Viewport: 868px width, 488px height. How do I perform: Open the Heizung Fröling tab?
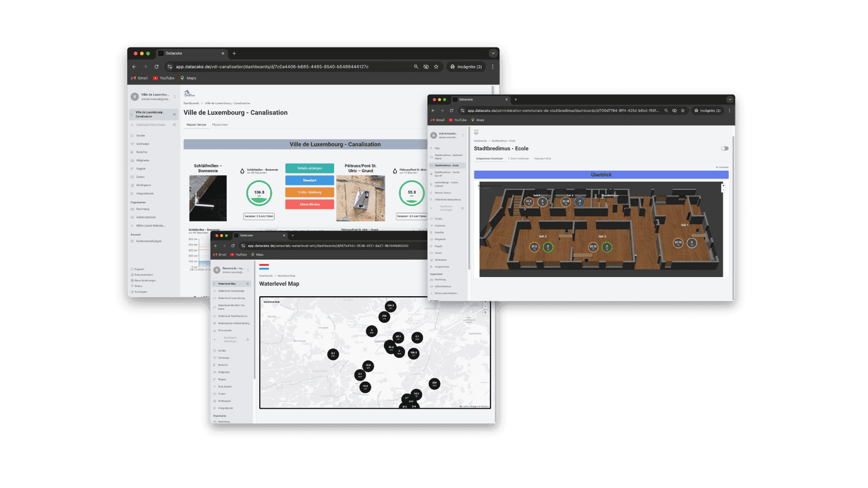[x=542, y=159]
